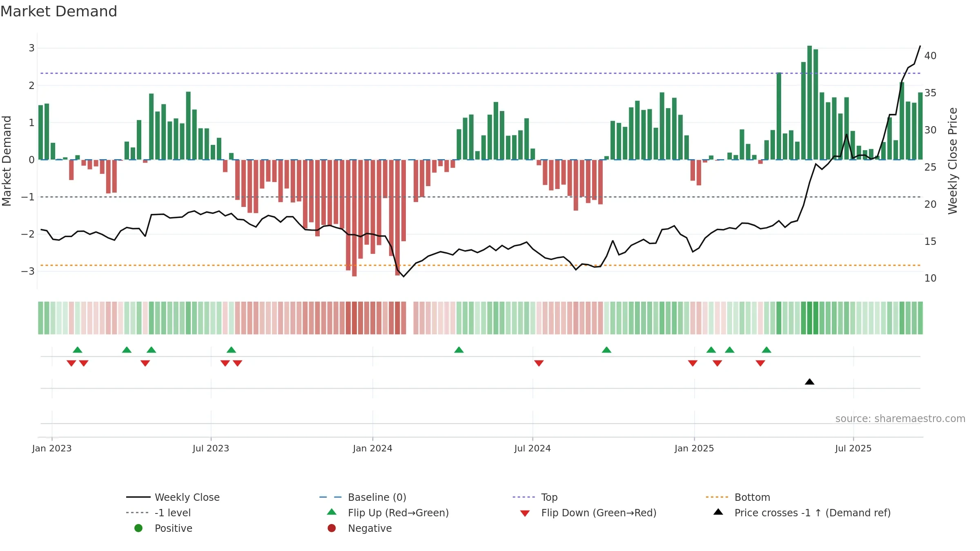Click the black price-cross marker near mid-2025
This screenshot has width=980, height=551.
(810, 382)
